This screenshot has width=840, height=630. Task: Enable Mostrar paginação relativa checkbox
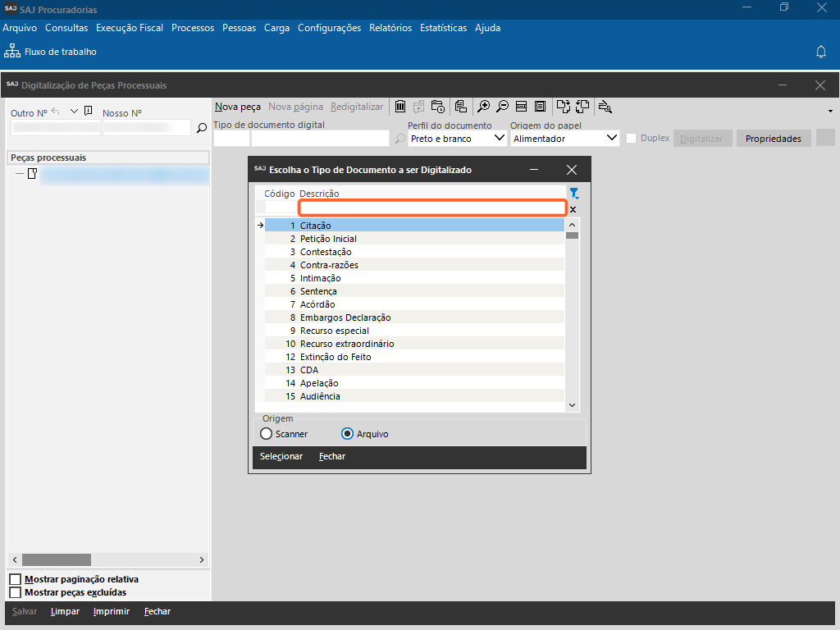click(x=15, y=580)
